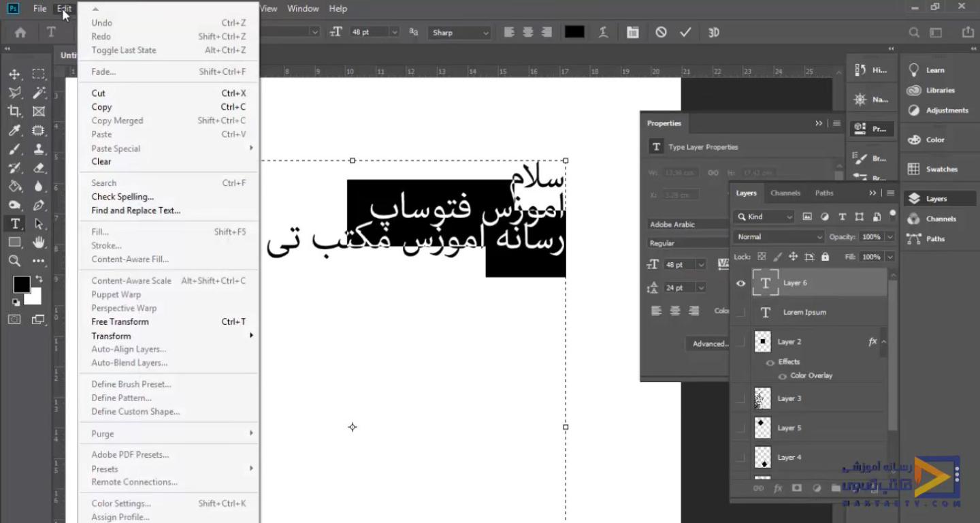Click the Advanced button in Properties

[708, 344]
